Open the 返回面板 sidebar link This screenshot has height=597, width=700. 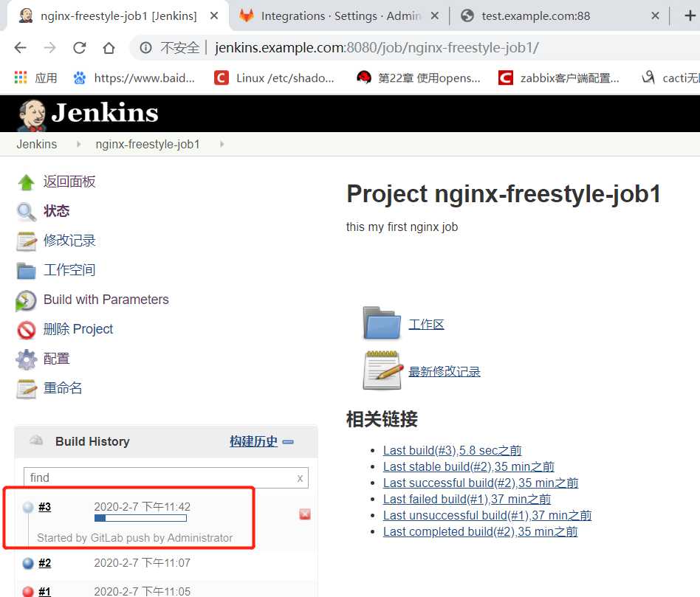click(69, 182)
